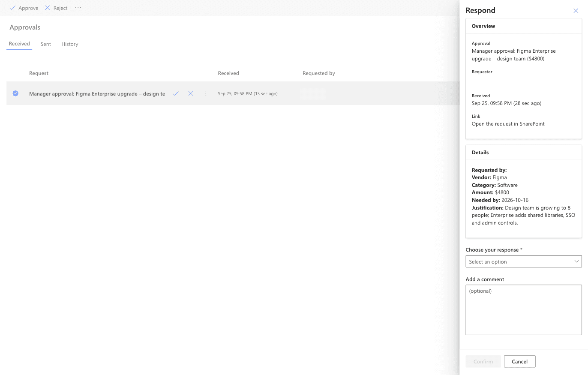Reject the Figma request via row X icon
The width and height of the screenshot is (588, 375).
point(191,93)
